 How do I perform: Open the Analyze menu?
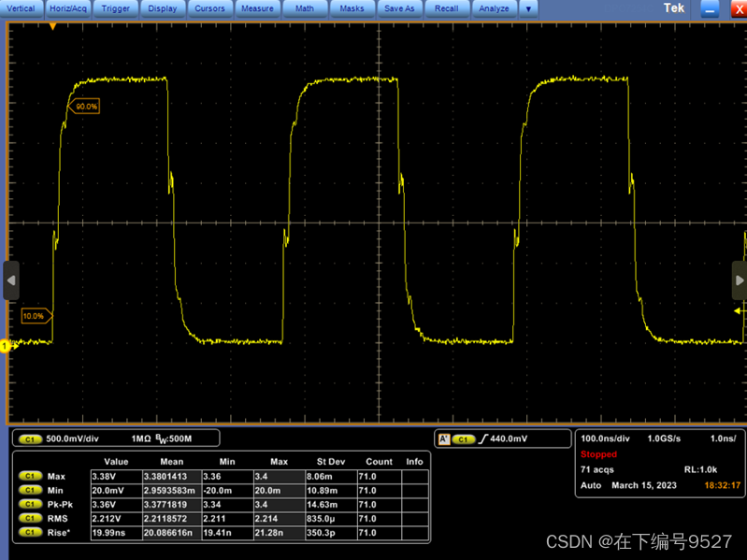(494, 8)
